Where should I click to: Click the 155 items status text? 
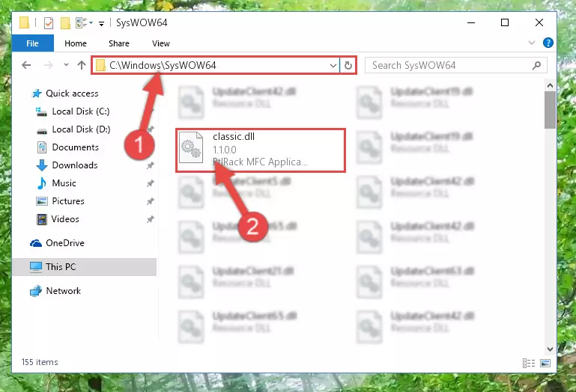[x=40, y=362]
